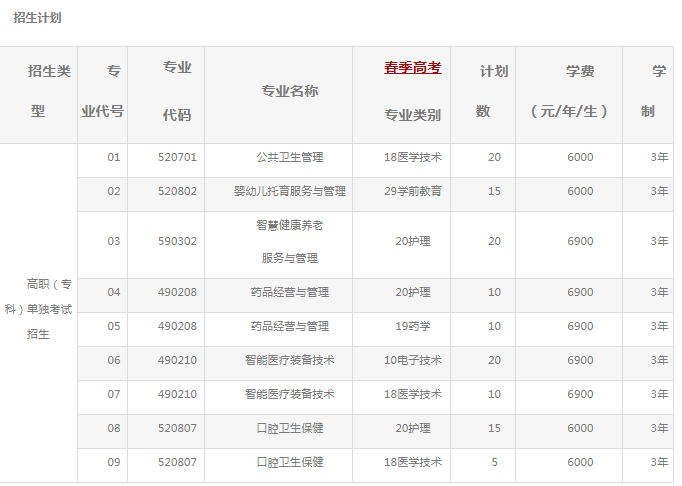682x486 pixels.
Task: Click the 公共卫生管理 major name cell
Action: pos(290,157)
